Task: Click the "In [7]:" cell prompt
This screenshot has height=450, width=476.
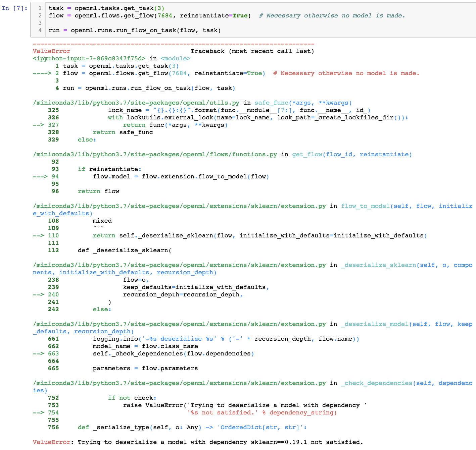Action: click(14, 8)
